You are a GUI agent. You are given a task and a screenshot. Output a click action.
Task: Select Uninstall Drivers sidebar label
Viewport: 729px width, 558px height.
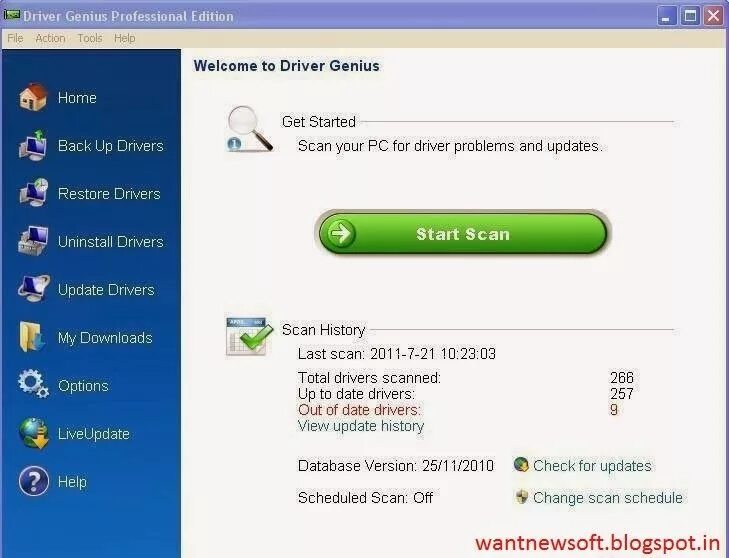(111, 241)
